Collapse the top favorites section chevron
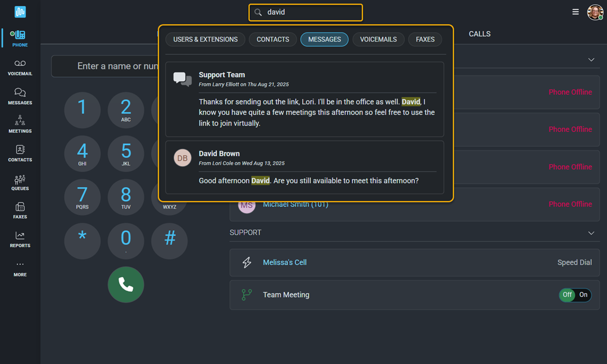Image resolution: width=607 pixels, height=364 pixels. [591, 60]
